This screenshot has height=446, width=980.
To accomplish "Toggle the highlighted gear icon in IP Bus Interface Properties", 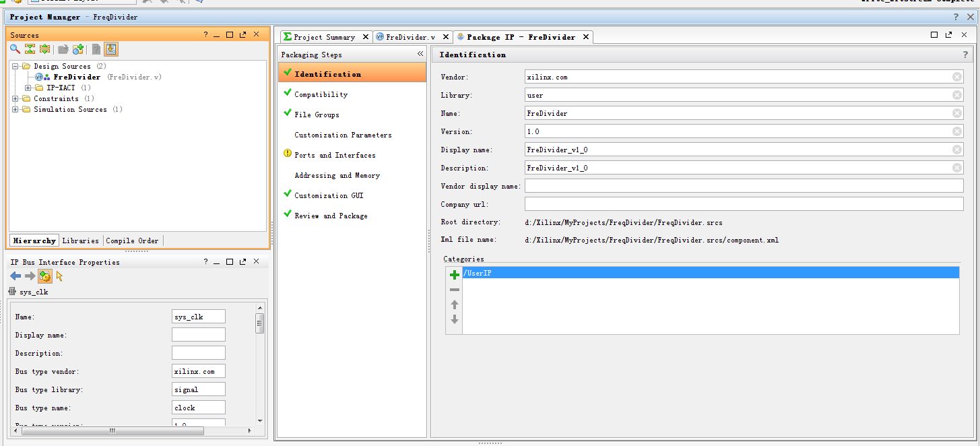I will 45,276.
